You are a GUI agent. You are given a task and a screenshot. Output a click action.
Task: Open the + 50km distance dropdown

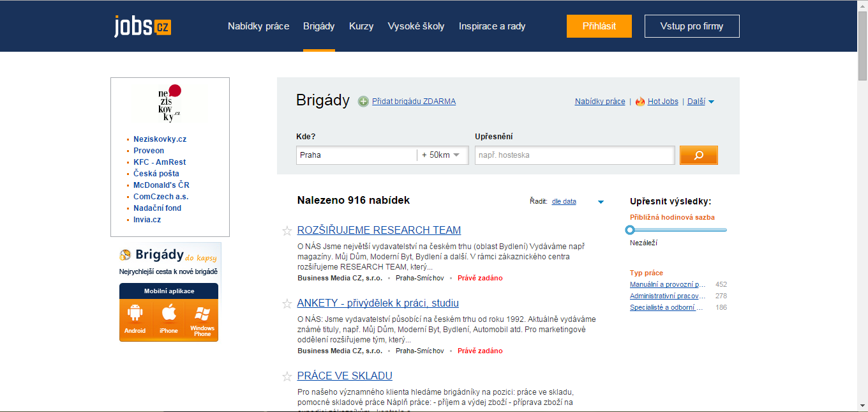tap(442, 155)
